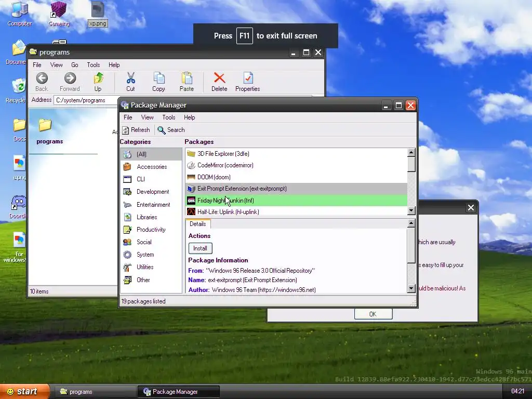Viewport: 532px width, 399px height.
Task: Select the DOOM package
Action: tap(296, 177)
